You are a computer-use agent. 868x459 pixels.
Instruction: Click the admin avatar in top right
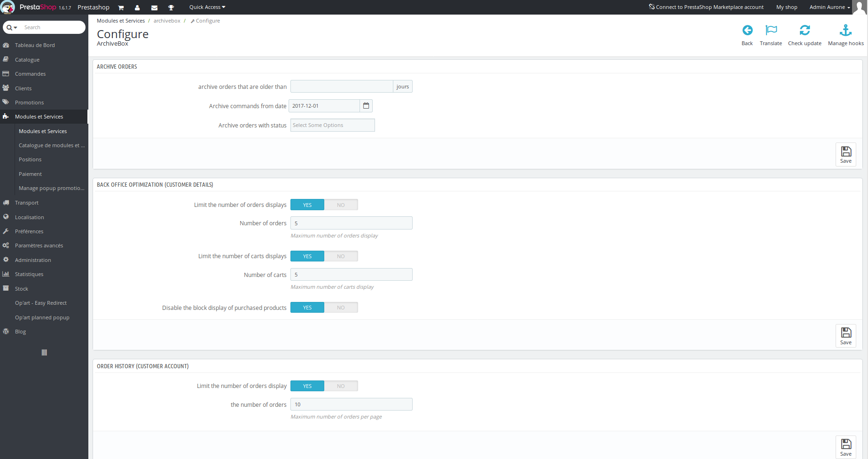point(860,7)
